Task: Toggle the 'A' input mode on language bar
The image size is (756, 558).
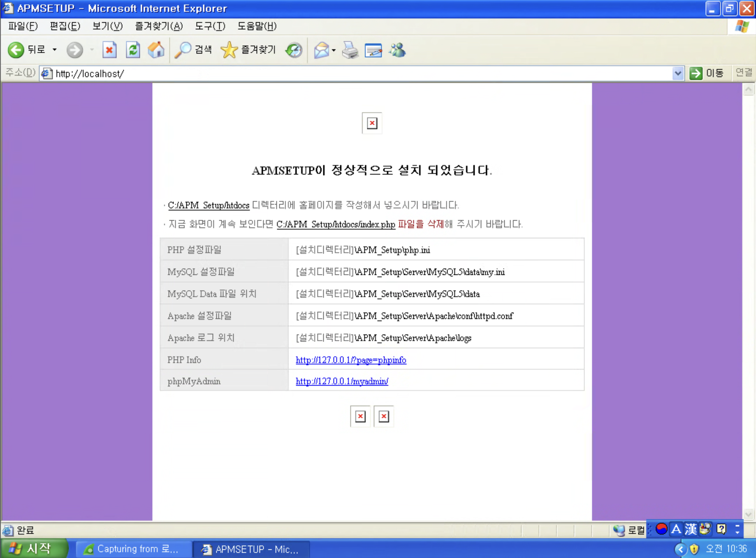Action: (676, 529)
